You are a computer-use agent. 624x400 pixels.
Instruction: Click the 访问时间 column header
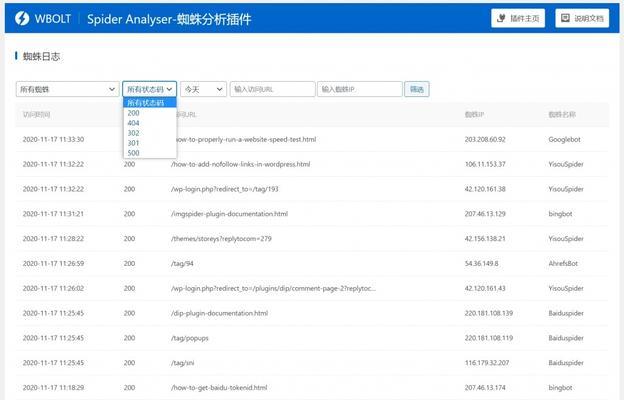pyautogui.click(x=36, y=115)
